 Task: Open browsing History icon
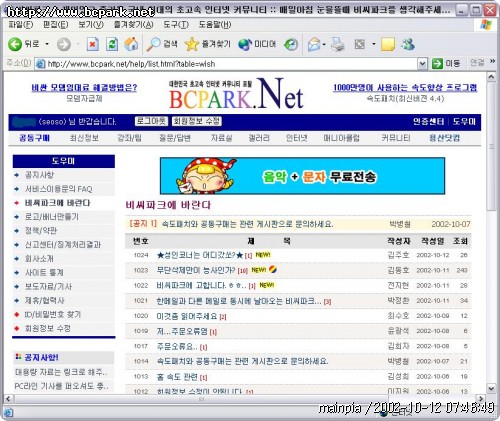[291, 44]
